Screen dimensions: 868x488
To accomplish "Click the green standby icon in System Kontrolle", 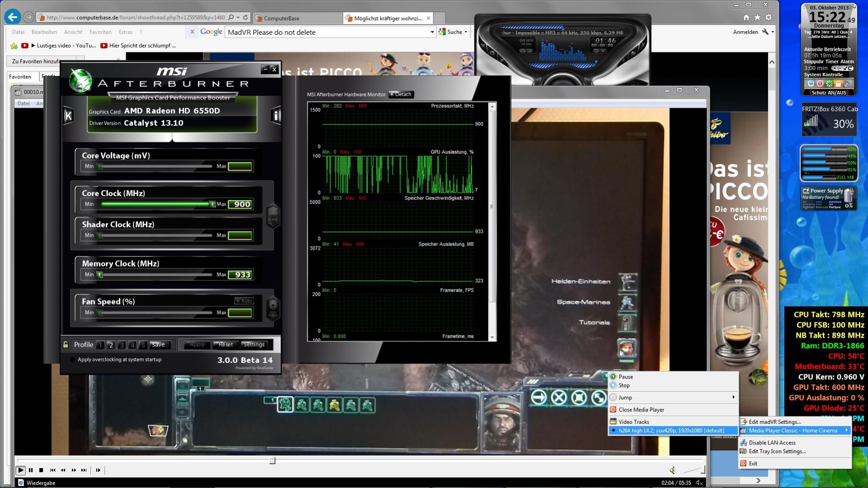I will click(x=829, y=83).
